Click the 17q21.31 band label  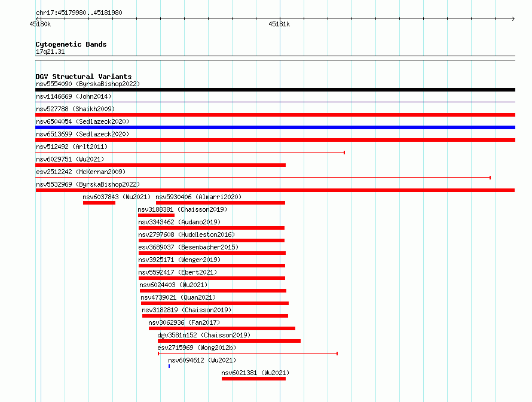pyautogui.click(x=50, y=51)
